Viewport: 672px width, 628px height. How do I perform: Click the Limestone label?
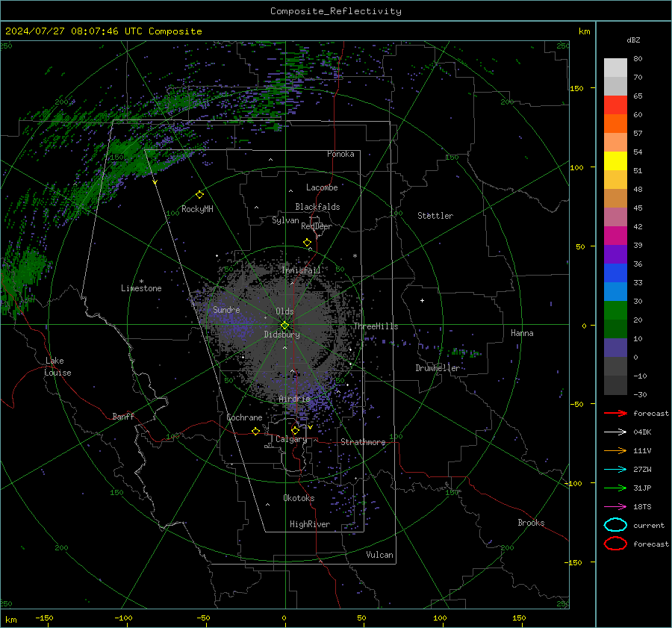tap(141, 288)
